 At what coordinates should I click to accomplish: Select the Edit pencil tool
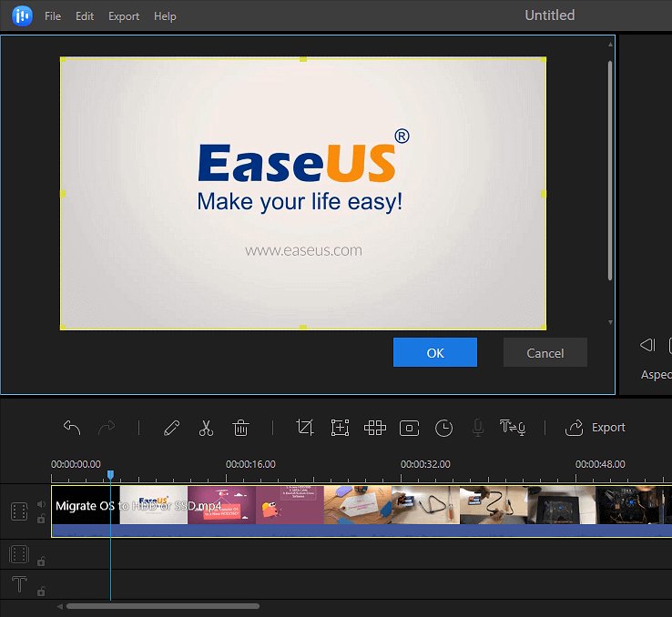[x=171, y=427]
